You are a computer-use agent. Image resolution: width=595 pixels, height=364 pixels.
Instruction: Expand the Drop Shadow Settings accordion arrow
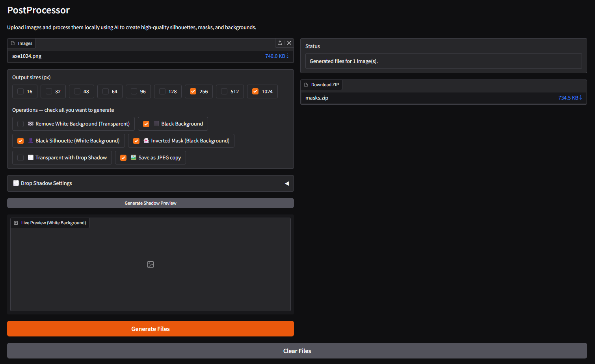[x=287, y=183]
